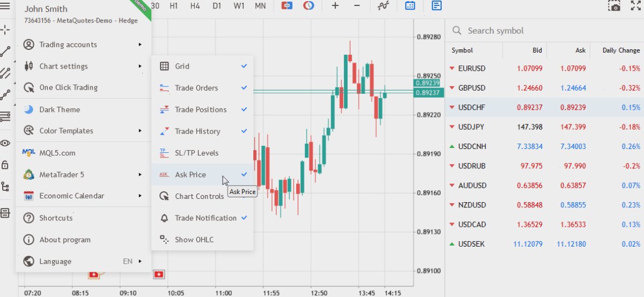Toggle Ask Price line option

202,175
